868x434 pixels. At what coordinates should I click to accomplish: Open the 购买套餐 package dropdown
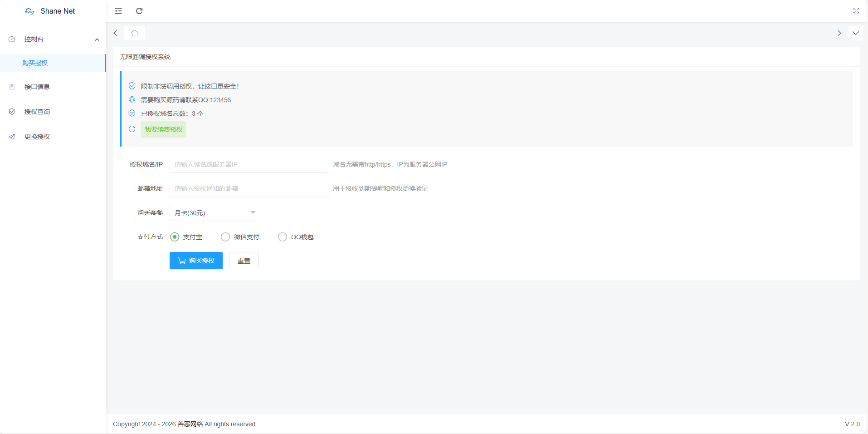coord(215,212)
